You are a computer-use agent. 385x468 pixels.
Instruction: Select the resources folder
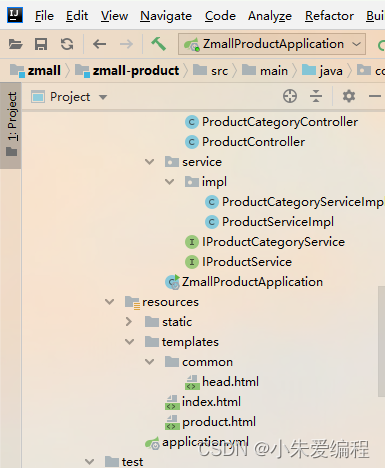tap(162, 302)
